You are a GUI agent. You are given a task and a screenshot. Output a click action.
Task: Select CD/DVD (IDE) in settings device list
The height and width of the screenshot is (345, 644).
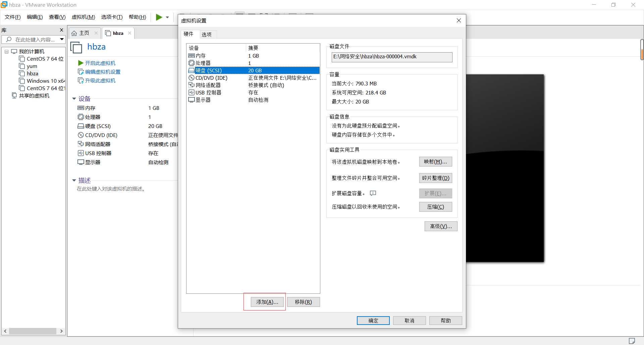coord(253,78)
